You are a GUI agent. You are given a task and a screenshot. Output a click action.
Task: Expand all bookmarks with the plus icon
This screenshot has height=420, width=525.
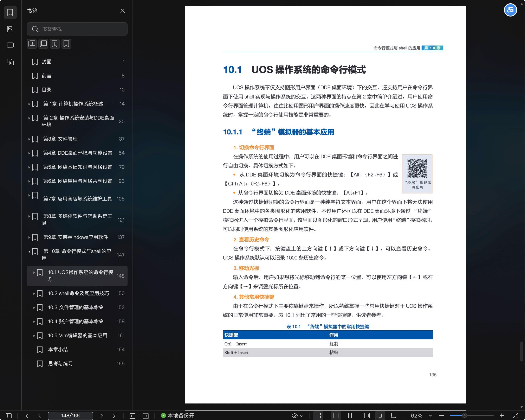pos(32,44)
